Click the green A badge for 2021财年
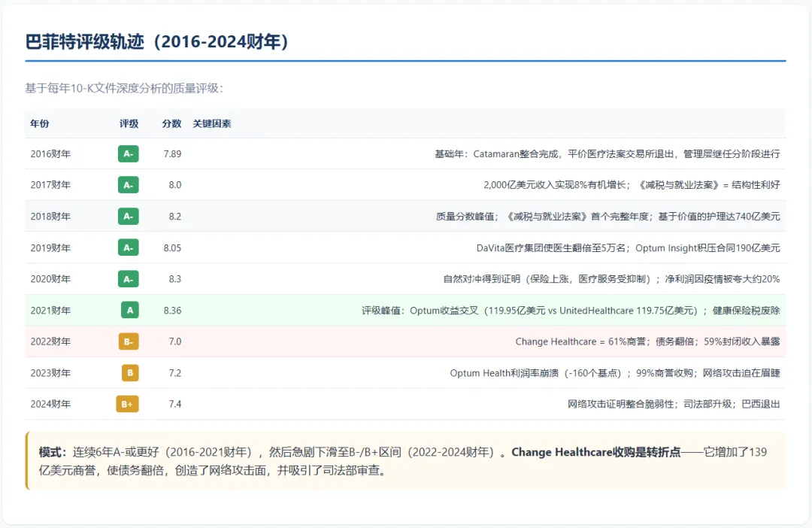 130,311
